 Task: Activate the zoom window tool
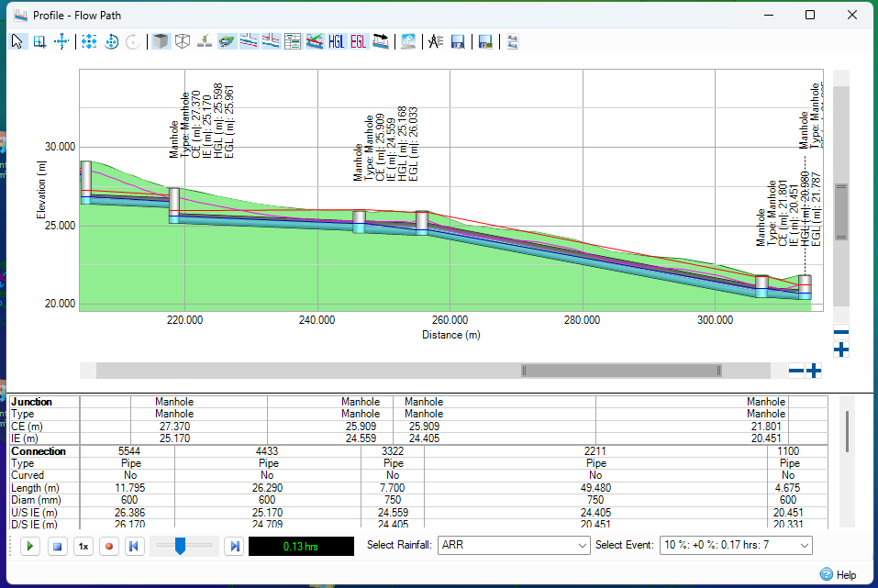(39, 40)
